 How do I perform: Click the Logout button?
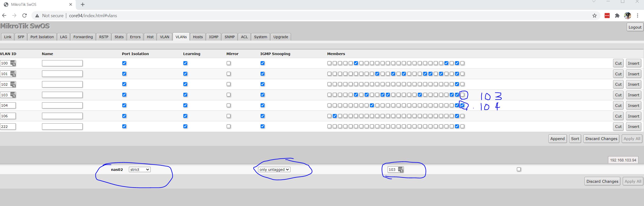tap(635, 27)
